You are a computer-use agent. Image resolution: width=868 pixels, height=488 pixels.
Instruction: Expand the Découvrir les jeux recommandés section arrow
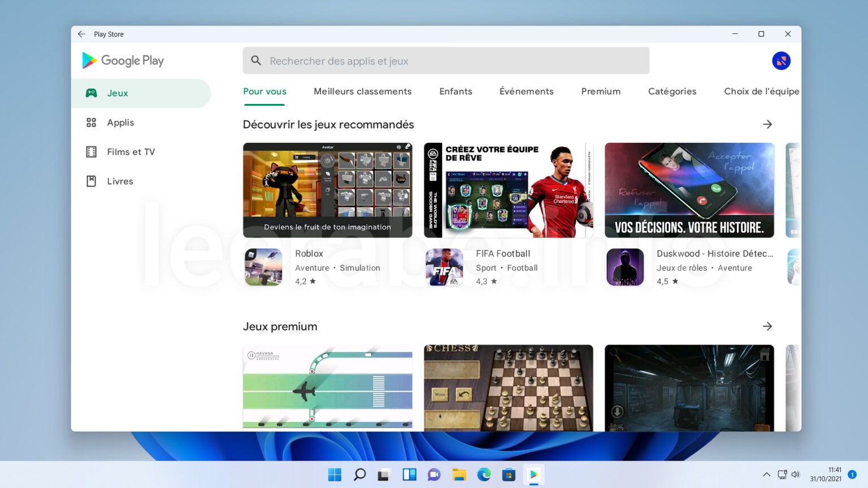[x=767, y=124]
